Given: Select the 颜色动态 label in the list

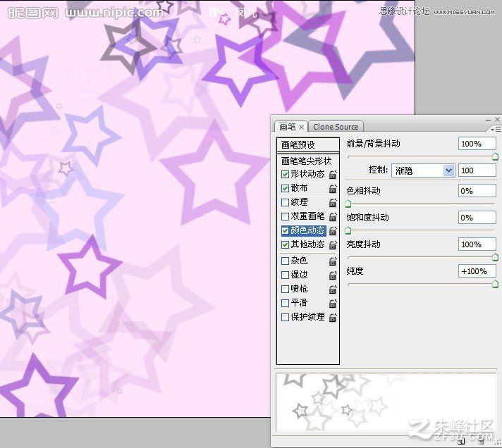Looking at the screenshot, I should pyautogui.click(x=307, y=230).
